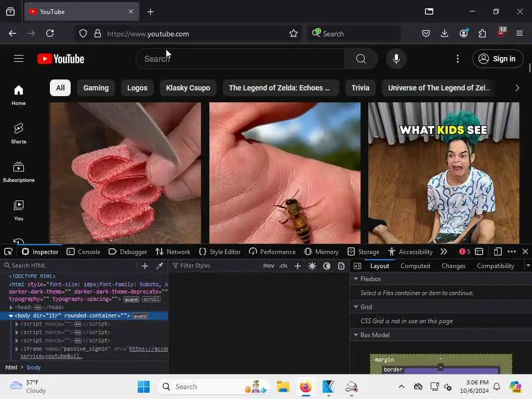
Task: Open File Explorer from taskbar
Action: click(x=283, y=387)
